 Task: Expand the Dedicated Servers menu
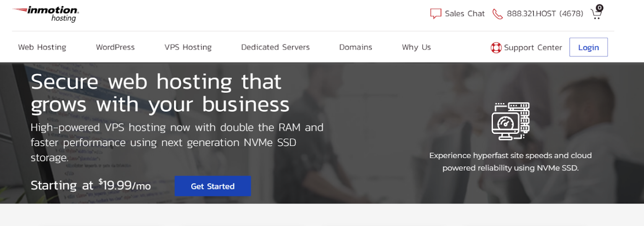(x=275, y=47)
